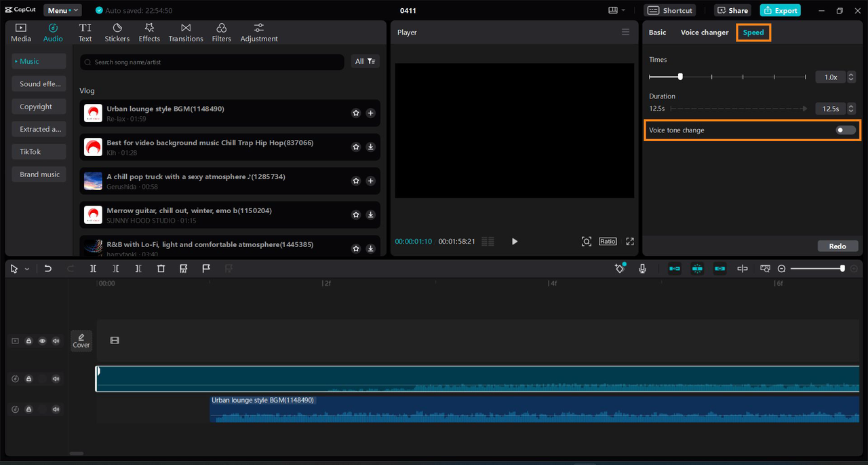The height and width of the screenshot is (465, 868).
Task: Delete right of playhead
Action: click(138, 269)
